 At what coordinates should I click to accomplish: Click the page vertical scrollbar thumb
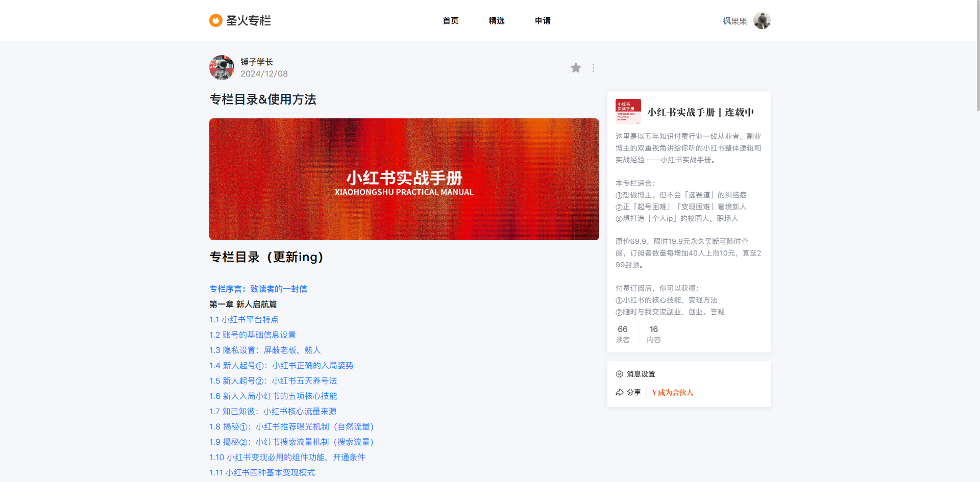tap(977, 56)
